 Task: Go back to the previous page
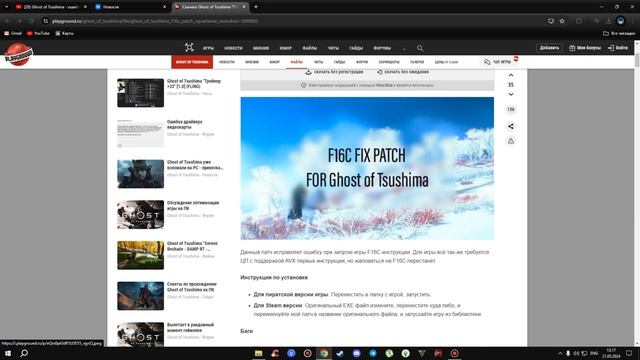pos(7,21)
